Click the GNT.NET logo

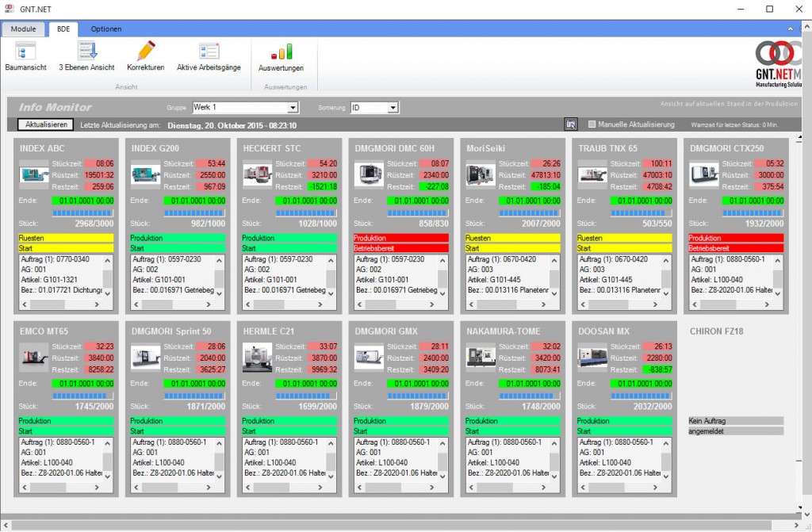pyautogui.click(x=779, y=63)
